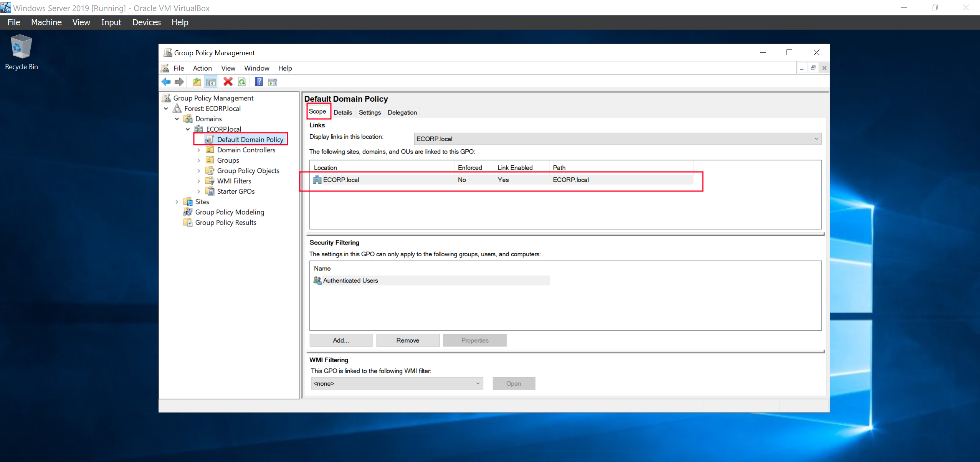Open the Display links in this location dropdown
980x462 pixels.
point(618,139)
